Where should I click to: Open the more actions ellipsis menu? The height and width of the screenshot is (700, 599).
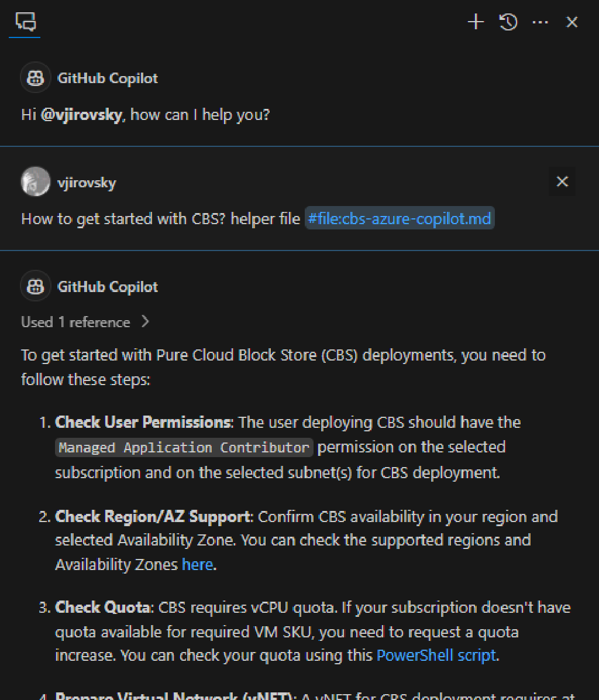(540, 22)
